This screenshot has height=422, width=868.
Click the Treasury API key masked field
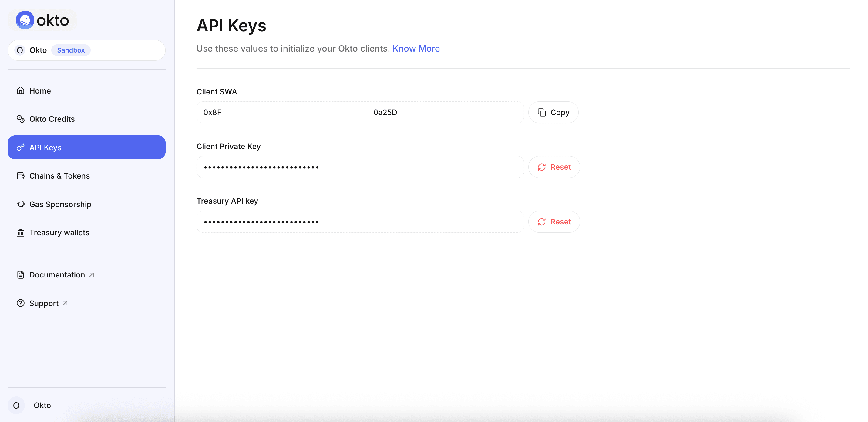click(360, 222)
